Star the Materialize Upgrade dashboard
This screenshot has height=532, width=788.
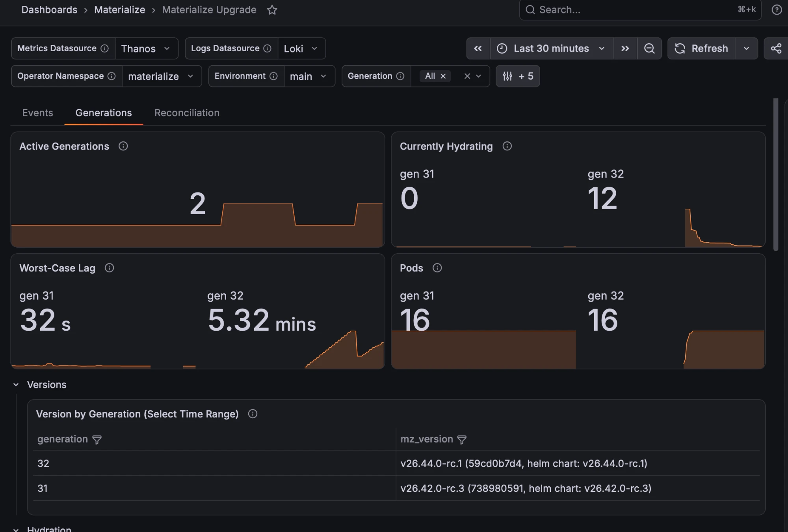272,10
